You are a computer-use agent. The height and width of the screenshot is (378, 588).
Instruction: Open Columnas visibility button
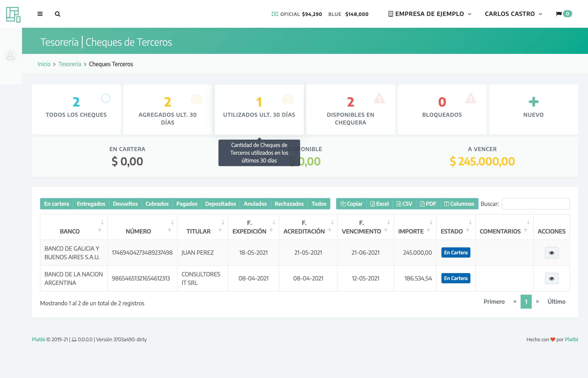pos(459,204)
